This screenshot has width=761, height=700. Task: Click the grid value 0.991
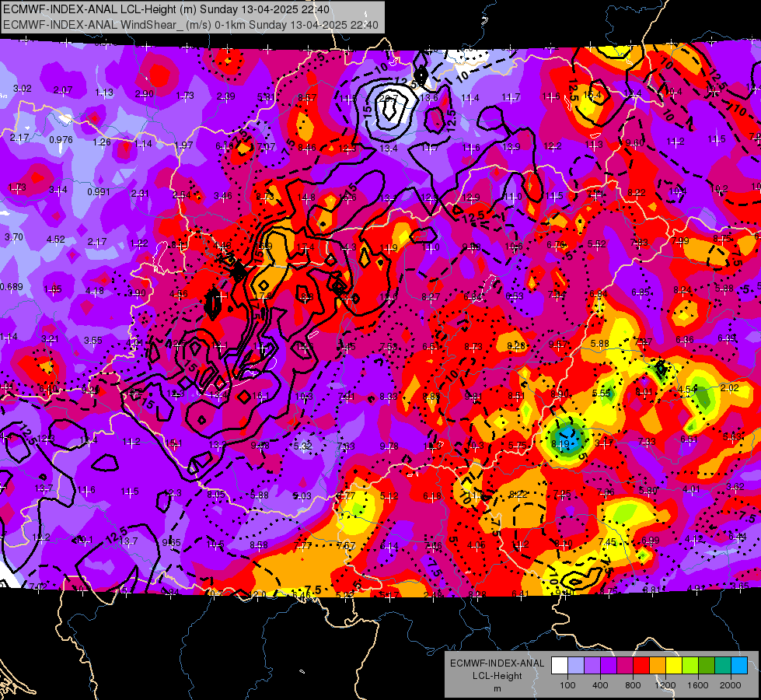pyautogui.click(x=99, y=192)
